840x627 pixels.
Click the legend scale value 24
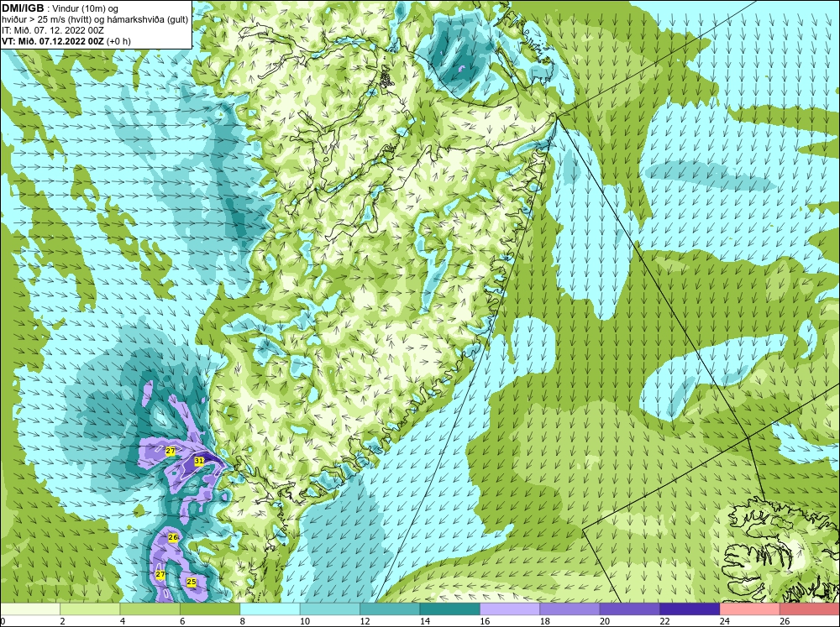725,621
